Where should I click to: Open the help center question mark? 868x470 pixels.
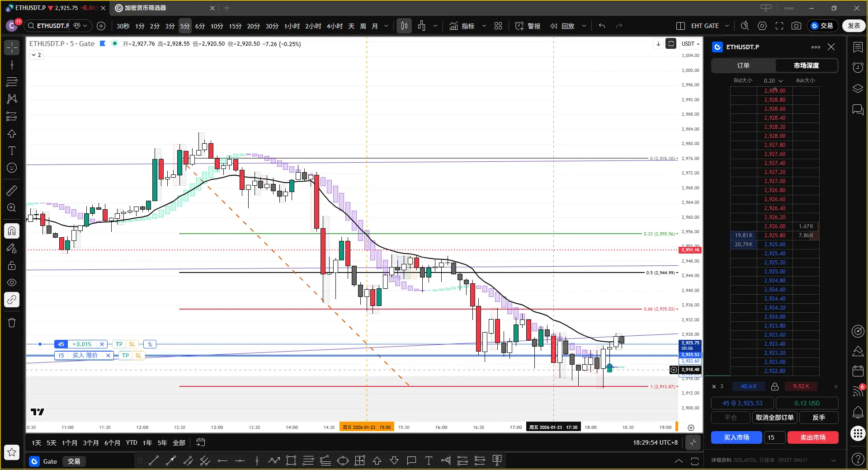(858, 460)
